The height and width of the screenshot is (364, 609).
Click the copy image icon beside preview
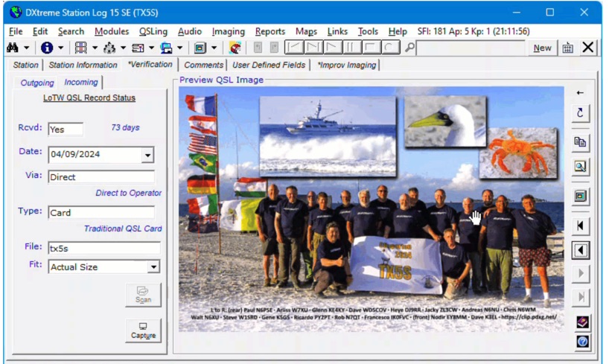[x=581, y=141]
